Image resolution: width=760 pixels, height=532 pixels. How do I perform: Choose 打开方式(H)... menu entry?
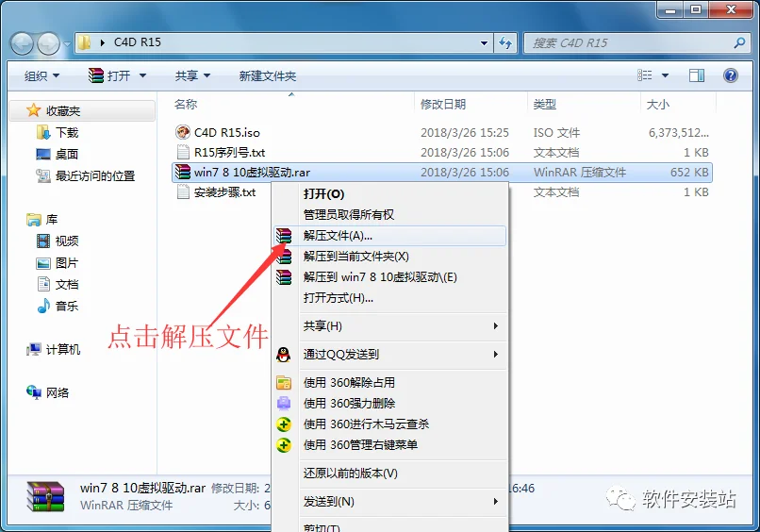point(339,298)
